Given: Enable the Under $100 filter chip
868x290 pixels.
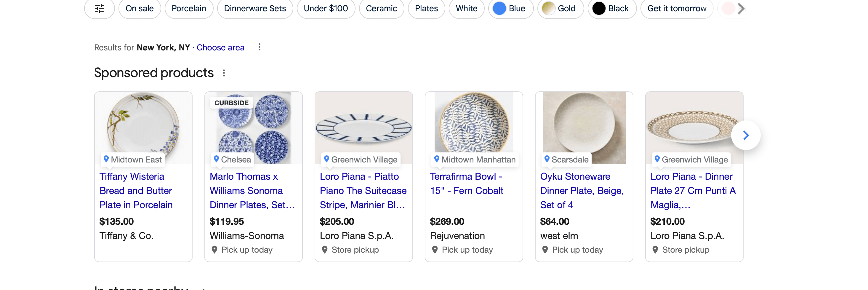Looking at the screenshot, I should click(326, 8).
